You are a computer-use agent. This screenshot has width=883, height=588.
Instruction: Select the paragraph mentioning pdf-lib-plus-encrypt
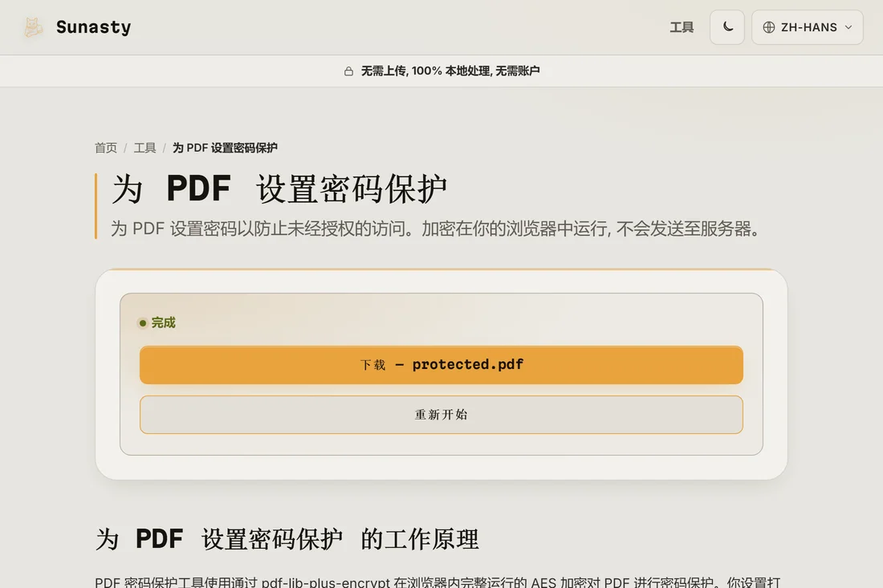pyautogui.click(x=437, y=582)
